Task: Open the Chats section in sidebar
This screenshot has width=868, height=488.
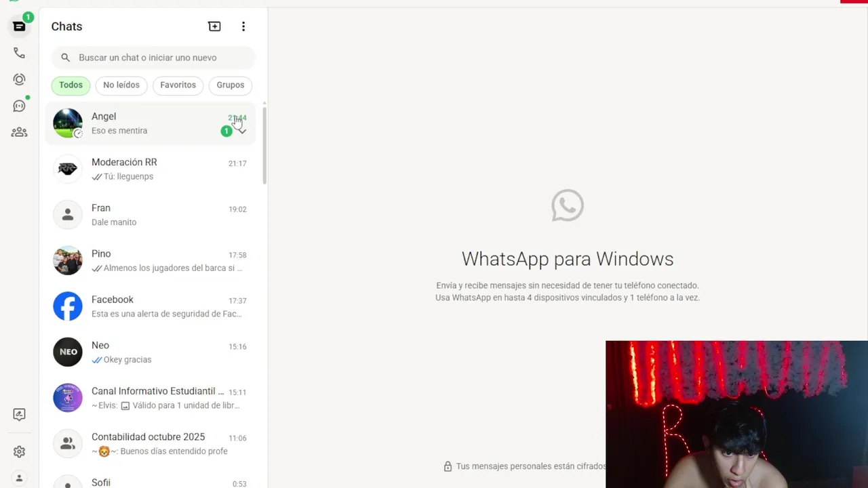Action: click(x=19, y=26)
